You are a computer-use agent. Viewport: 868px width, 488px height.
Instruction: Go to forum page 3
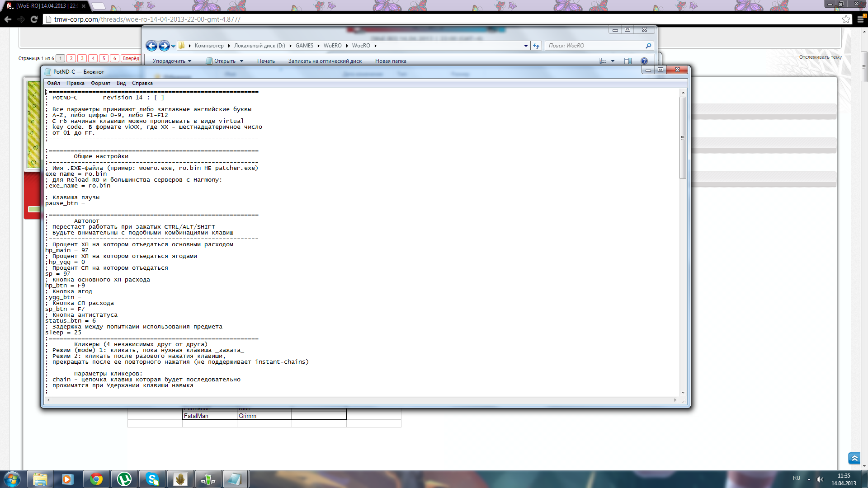[82, 58]
